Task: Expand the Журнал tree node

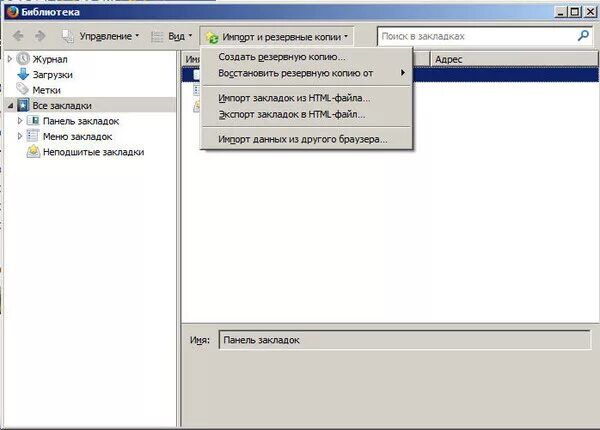Action: [x=10, y=59]
